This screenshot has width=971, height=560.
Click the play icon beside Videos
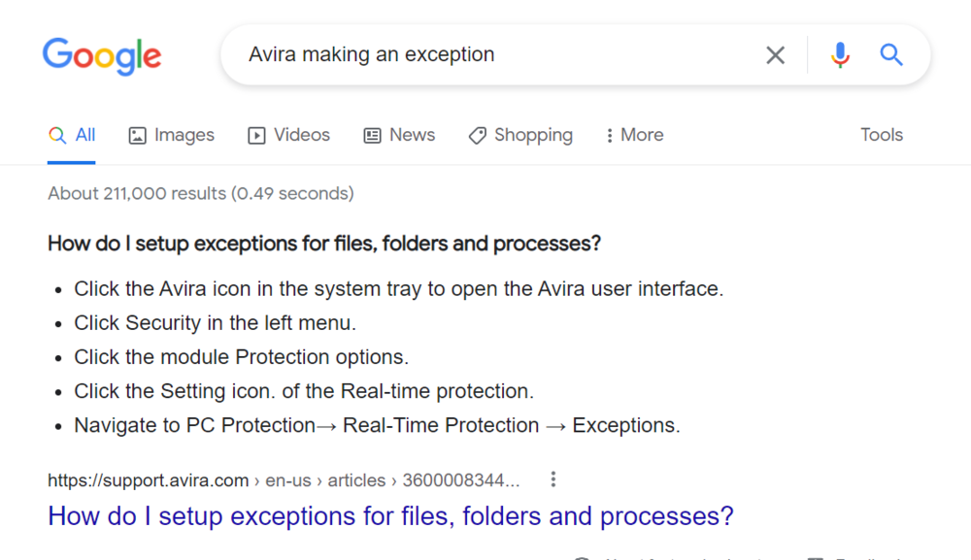click(254, 135)
